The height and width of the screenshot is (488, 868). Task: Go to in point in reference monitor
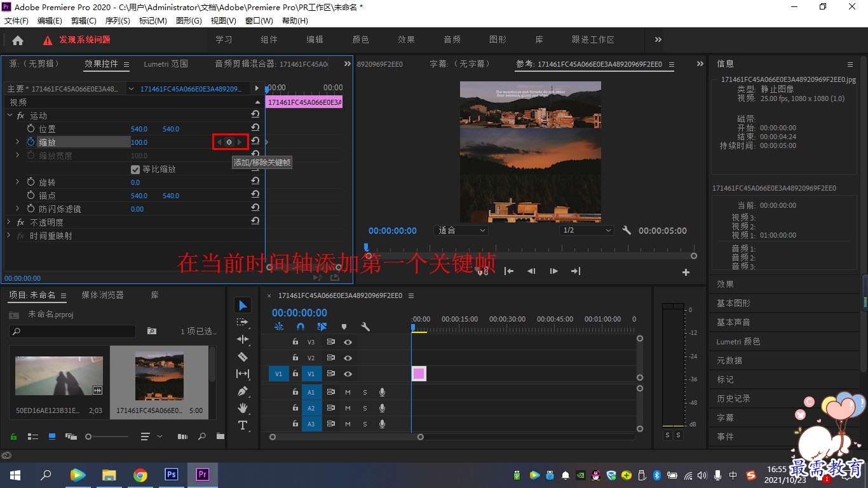pyautogui.click(x=509, y=271)
